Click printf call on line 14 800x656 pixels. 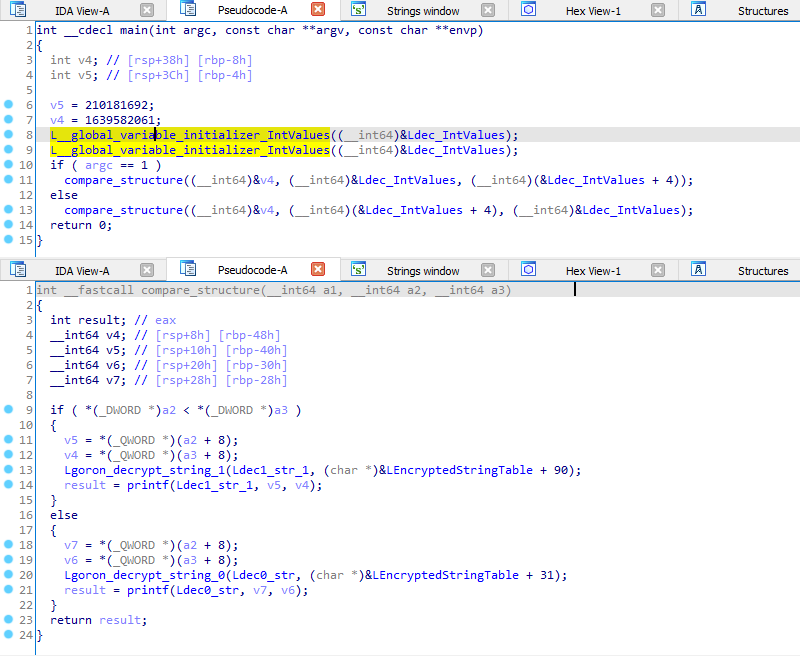pos(148,485)
